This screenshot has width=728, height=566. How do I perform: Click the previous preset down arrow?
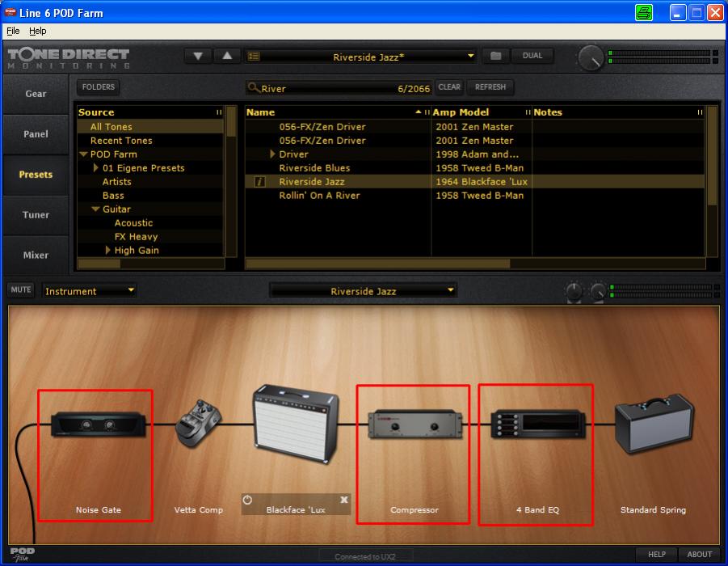198,57
